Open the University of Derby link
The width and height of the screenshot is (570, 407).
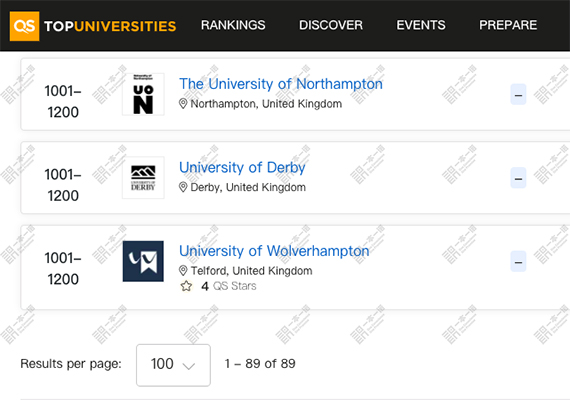[x=242, y=168]
